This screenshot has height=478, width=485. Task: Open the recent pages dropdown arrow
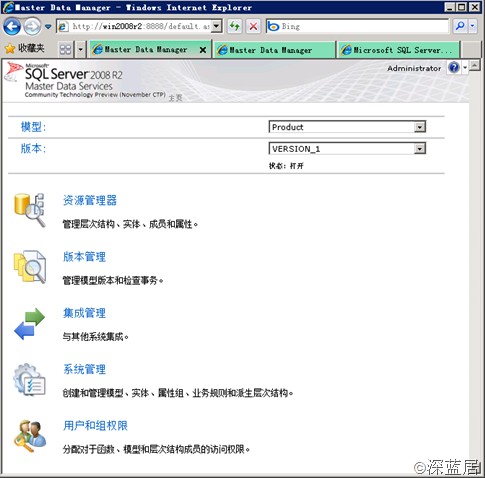(48, 26)
